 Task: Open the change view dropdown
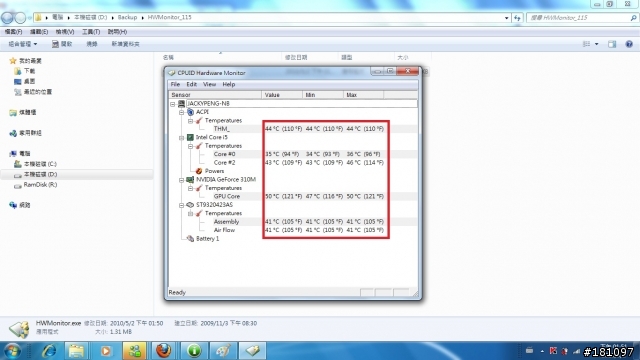tap(597, 44)
